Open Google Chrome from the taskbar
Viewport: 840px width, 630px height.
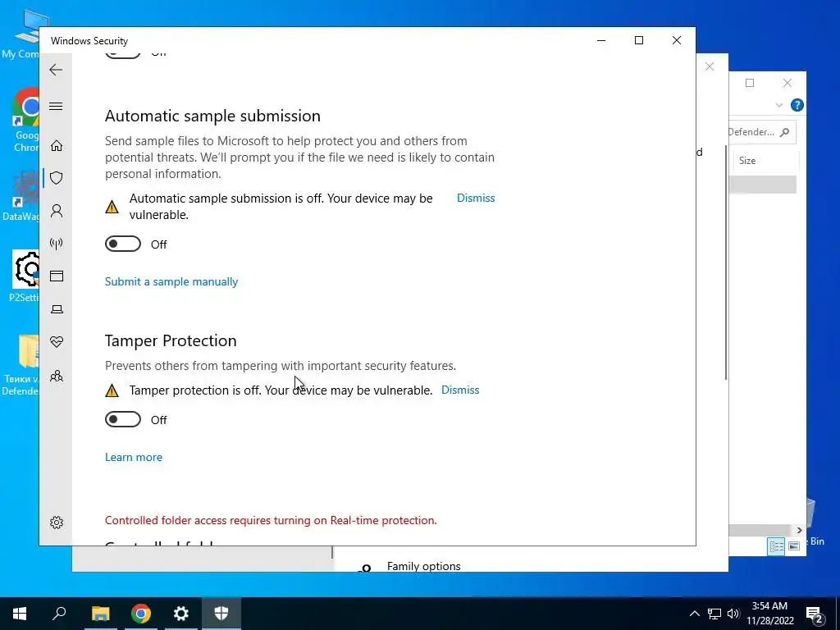click(141, 614)
